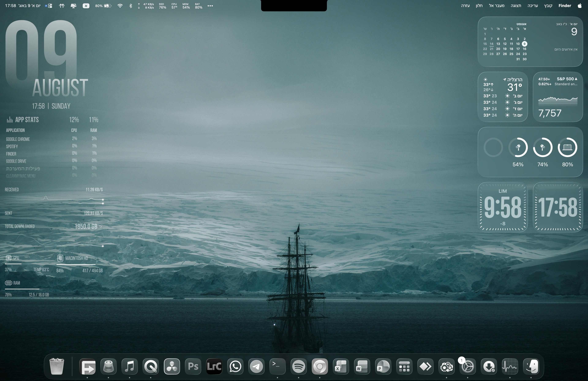Open WhatsApp in the dock
Image resolution: width=588 pixels, height=381 pixels.
click(235, 366)
